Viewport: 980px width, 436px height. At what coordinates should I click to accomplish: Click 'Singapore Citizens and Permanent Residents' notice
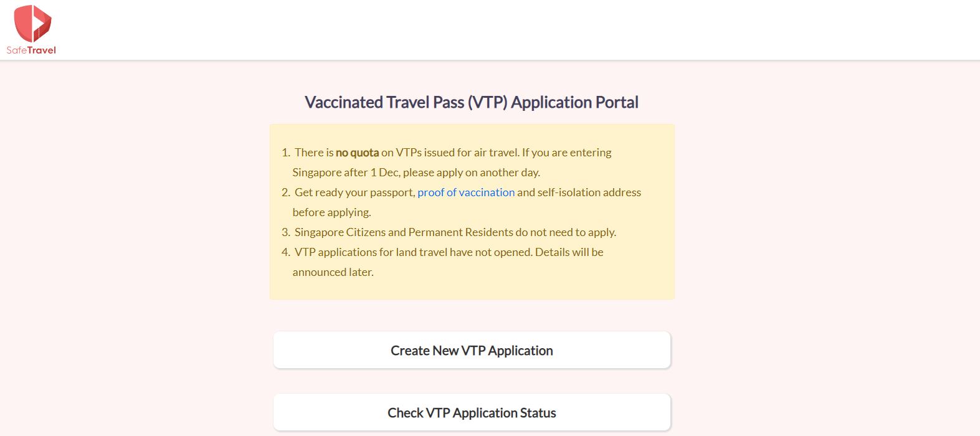(404, 232)
